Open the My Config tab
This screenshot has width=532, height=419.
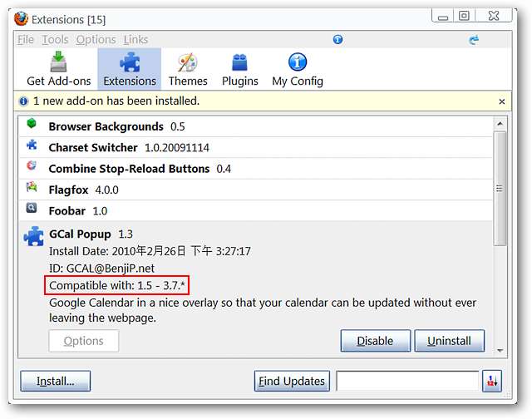[x=298, y=69]
